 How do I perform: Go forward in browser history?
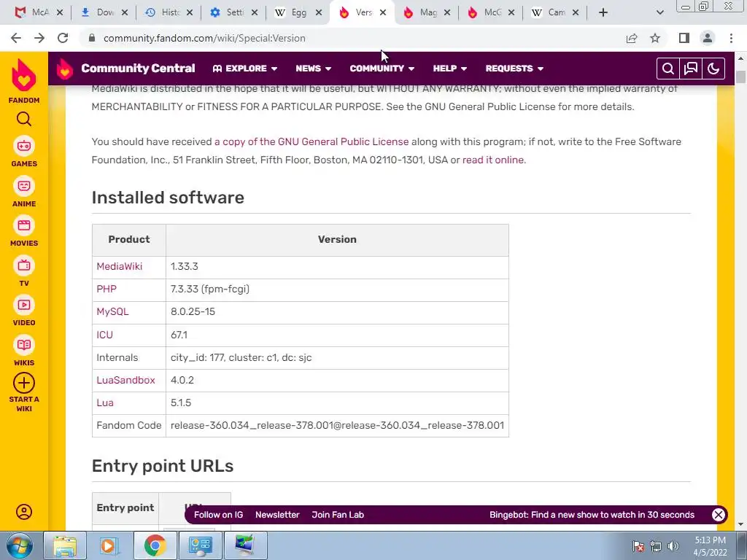pos(39,38)
